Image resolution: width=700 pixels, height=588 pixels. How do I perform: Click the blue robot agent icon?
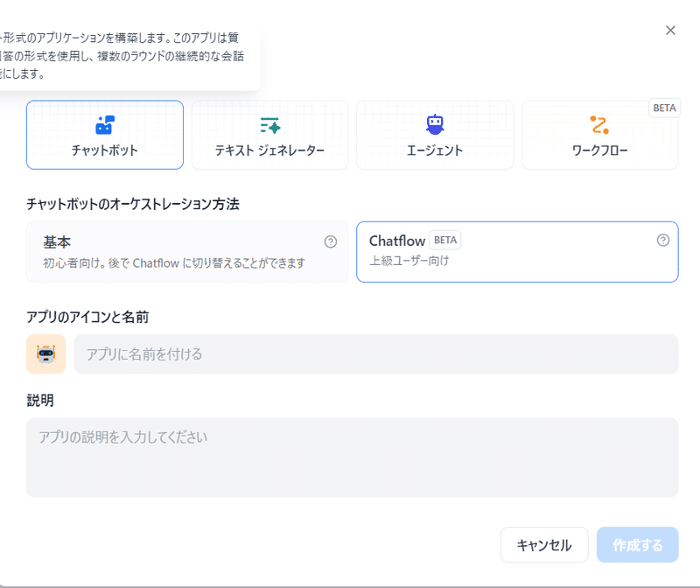(435, 124)
